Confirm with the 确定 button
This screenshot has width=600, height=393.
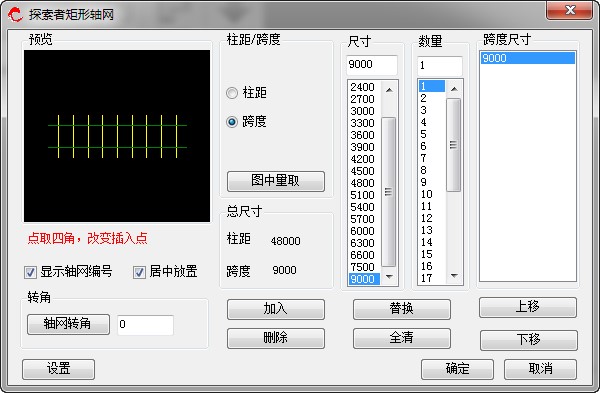click(x=457, y=369)
